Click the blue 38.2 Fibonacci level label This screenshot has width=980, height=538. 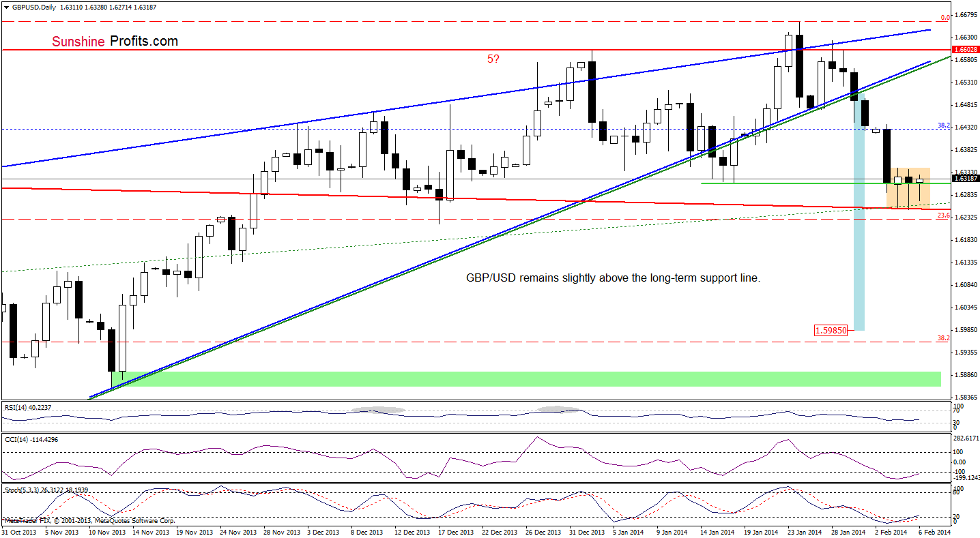pos(944,125)
